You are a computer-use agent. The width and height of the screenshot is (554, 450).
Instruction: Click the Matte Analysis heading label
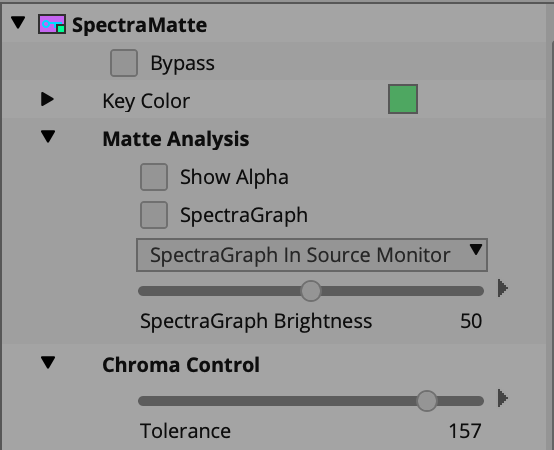click(x=176, y=139)
